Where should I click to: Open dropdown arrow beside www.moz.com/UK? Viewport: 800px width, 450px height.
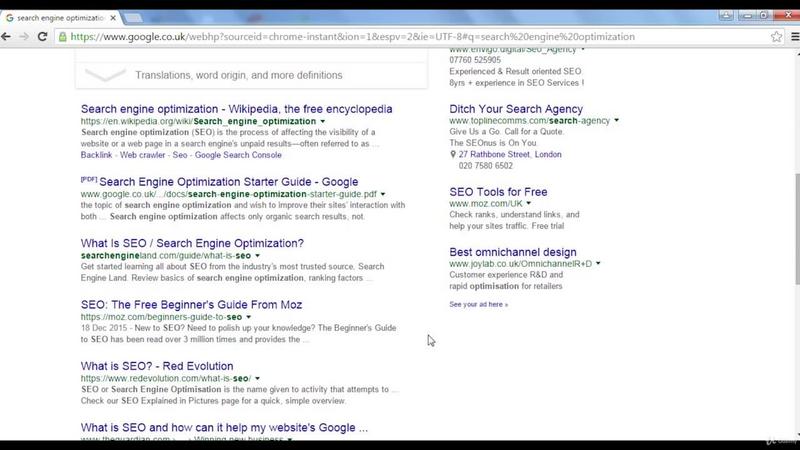coord(529,204)
